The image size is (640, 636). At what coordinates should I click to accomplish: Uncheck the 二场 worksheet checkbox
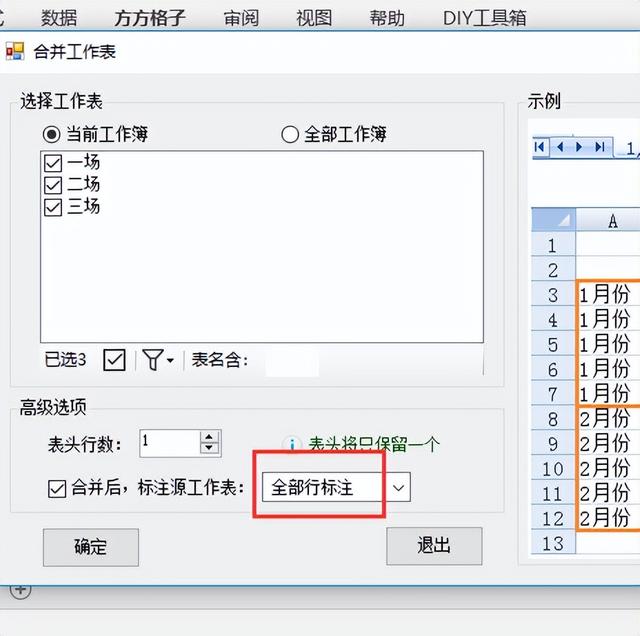(53, 185)
